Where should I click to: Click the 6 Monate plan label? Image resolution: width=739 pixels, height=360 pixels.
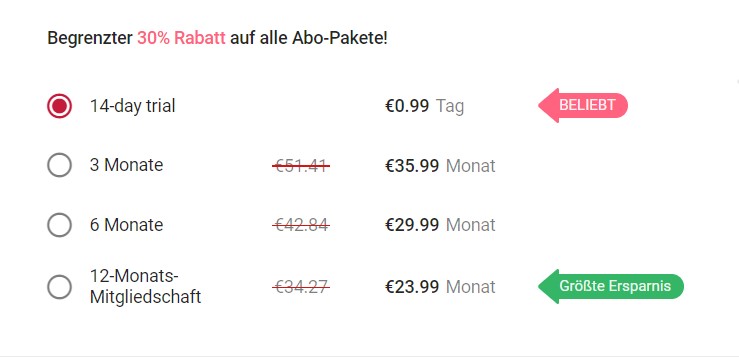pos(126,225)
